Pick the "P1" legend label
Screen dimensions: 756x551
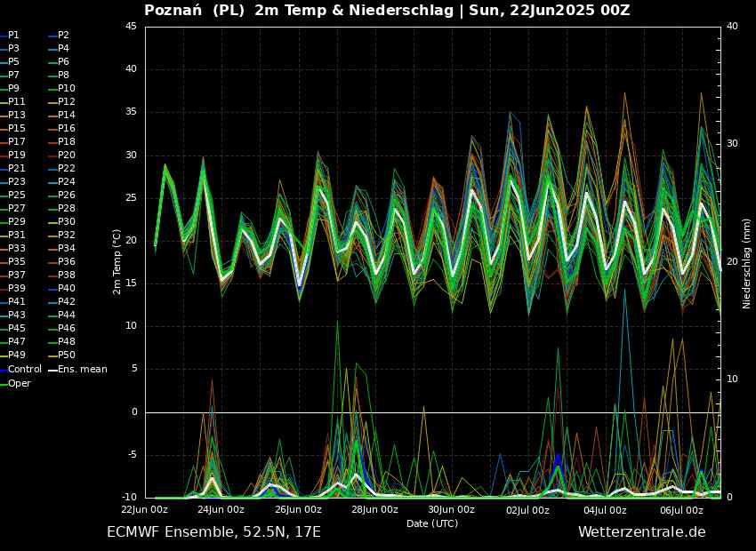pos(13,36)
